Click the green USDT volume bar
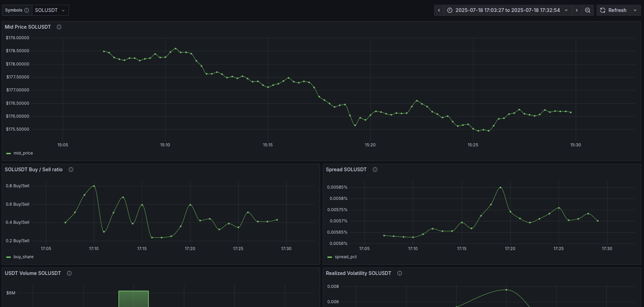 click(133, 299)
